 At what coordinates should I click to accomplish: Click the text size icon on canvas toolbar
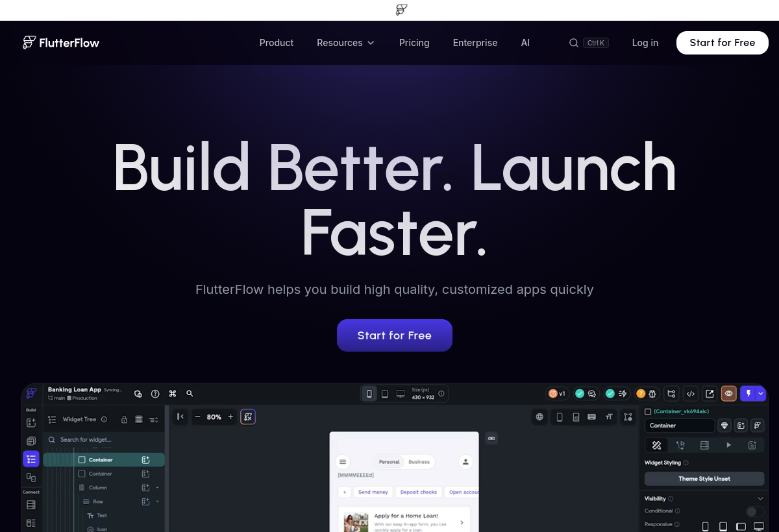tap(609, 417)
